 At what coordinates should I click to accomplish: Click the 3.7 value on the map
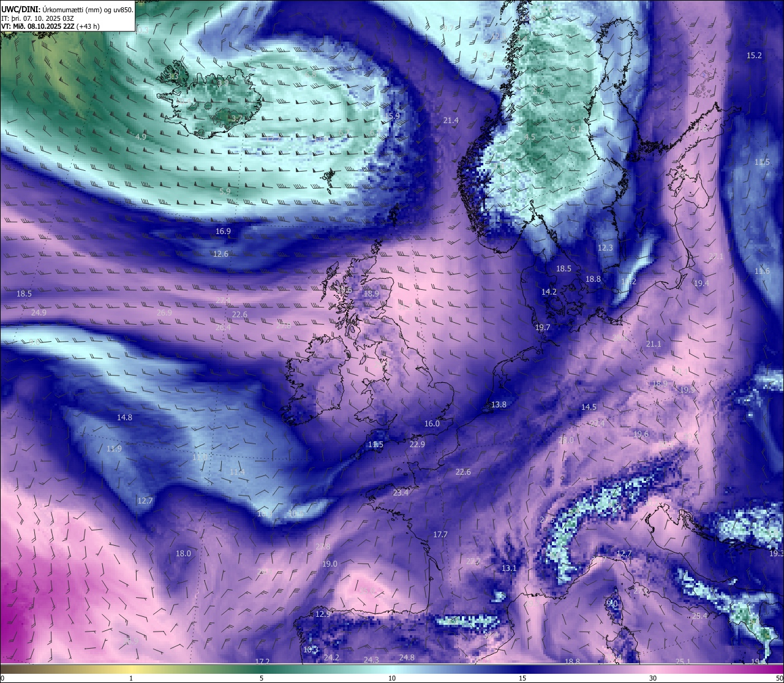[x=238, y=118]
